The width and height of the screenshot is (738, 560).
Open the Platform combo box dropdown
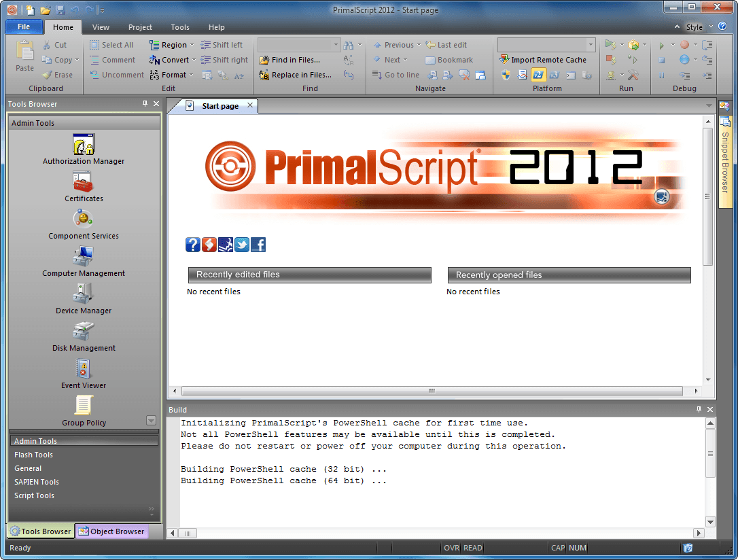(x=591, y=45)
